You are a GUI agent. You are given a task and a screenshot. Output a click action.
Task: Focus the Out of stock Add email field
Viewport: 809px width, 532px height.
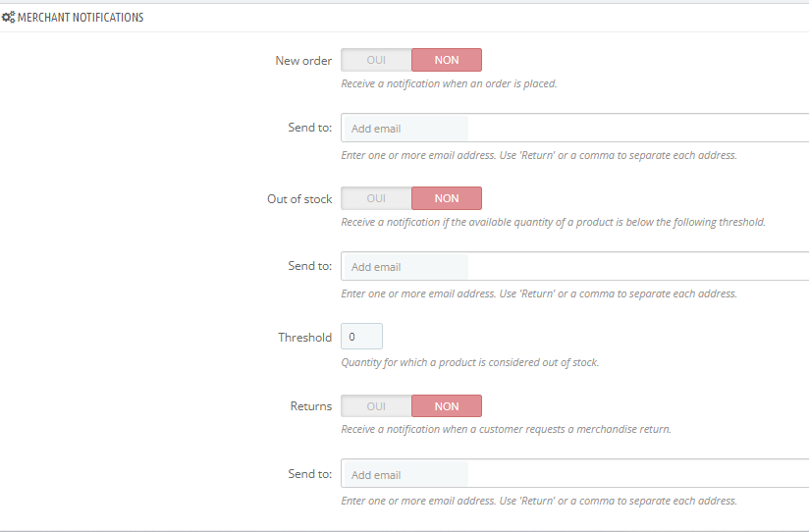click(x=404, y=267)
